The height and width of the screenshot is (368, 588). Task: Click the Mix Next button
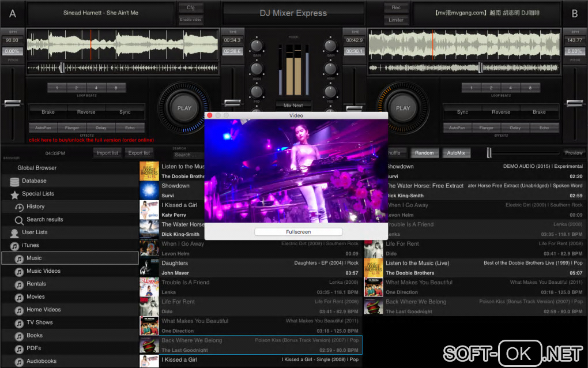tap(293, 106)
